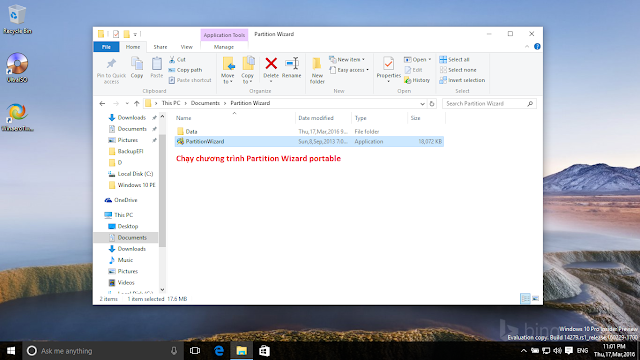Sort by Date modified column

pos(316,118)
